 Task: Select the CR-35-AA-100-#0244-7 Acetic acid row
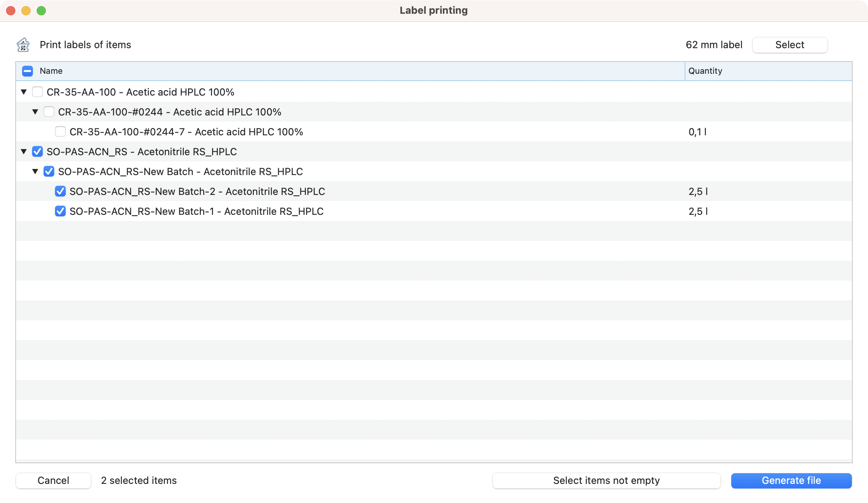pyautogui.click(x=186, y=132)
